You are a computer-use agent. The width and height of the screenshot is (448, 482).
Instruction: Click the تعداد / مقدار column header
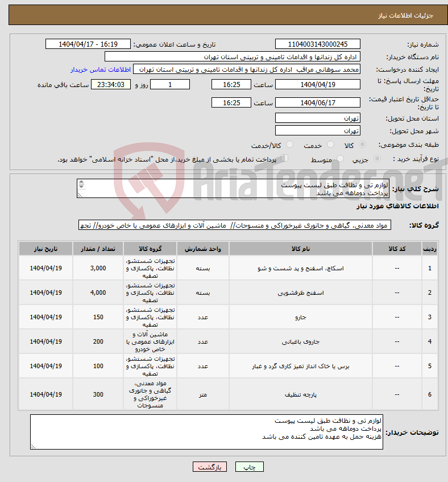(x=98, y=249)
